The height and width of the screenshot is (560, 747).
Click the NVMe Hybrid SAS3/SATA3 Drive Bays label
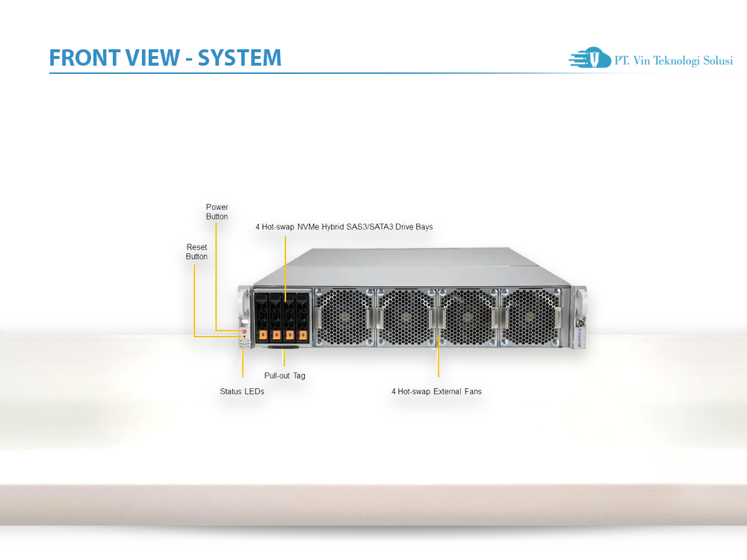(344, 226)
